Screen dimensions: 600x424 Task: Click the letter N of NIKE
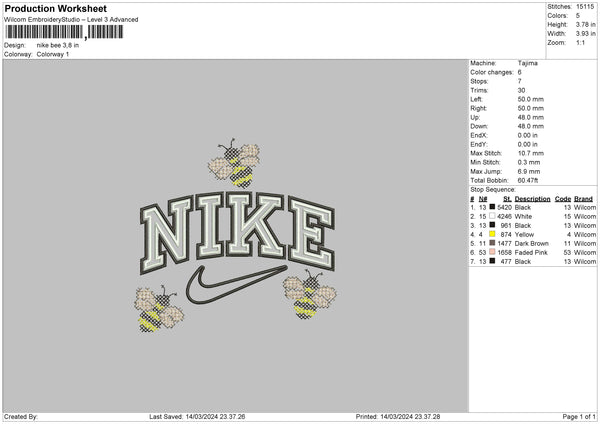[166, 235]
